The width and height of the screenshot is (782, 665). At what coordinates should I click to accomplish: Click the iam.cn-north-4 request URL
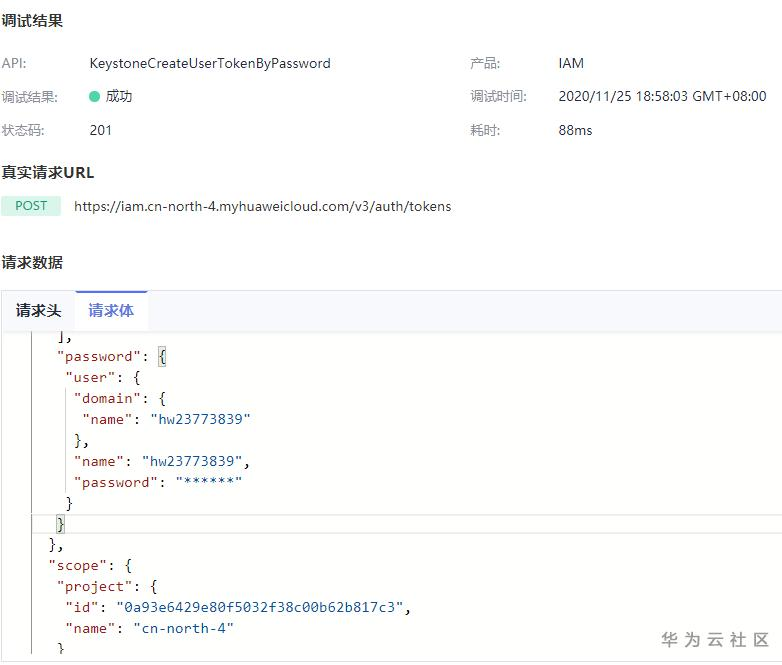[262, 207]
